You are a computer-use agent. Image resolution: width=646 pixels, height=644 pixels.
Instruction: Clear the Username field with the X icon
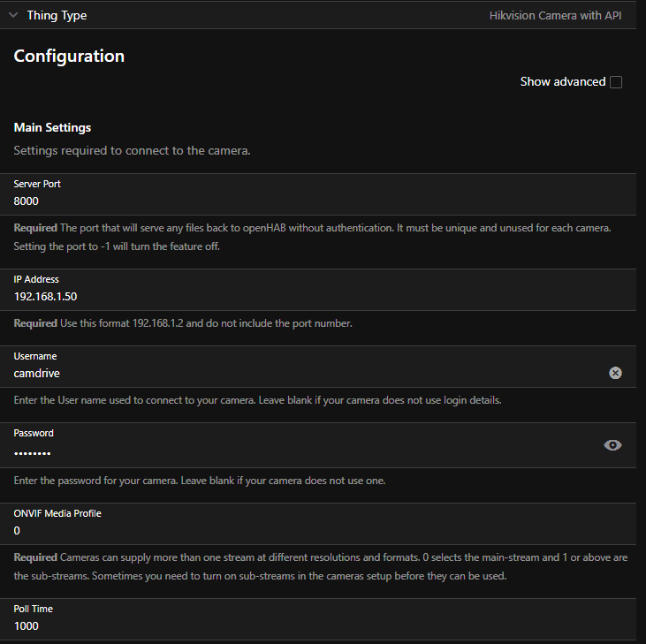point(615,373)
